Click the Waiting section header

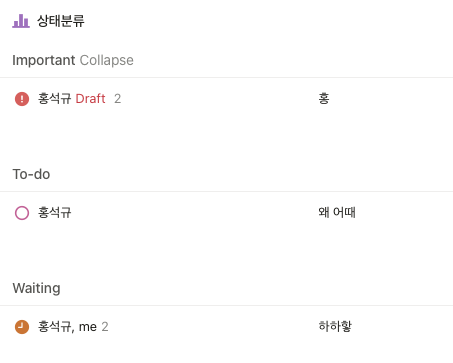[36, 288]
